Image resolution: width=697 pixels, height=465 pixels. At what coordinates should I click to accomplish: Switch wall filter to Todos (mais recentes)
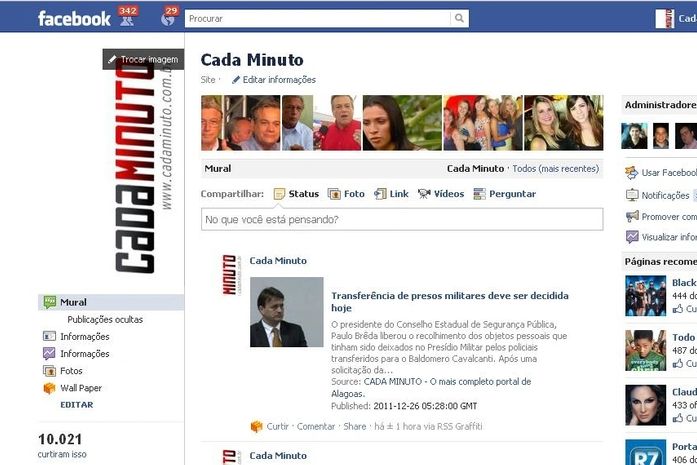click(555, 168)
